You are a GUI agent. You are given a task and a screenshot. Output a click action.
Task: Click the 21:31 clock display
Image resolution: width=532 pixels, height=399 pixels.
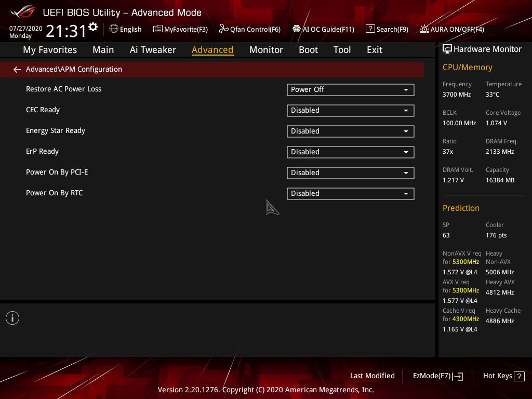pos(66,31)
